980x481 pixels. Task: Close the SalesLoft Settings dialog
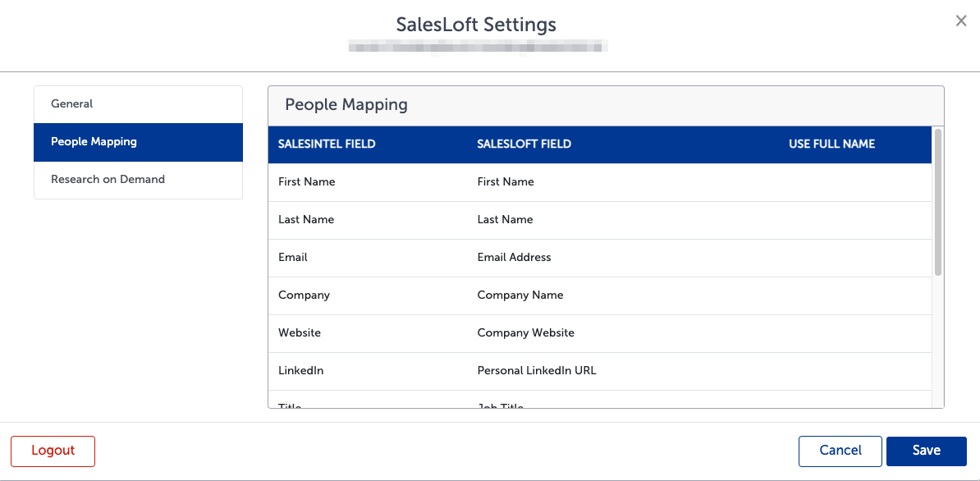pos(961,21)
